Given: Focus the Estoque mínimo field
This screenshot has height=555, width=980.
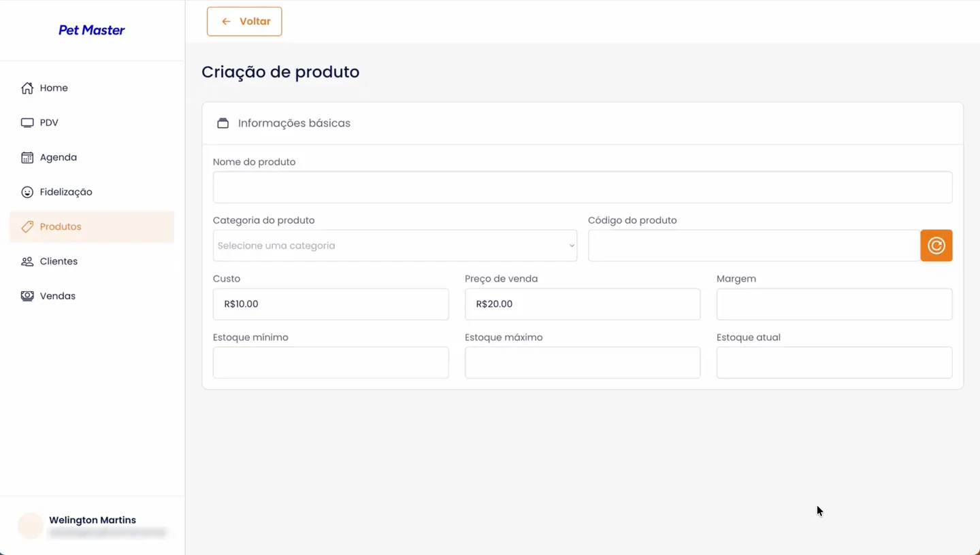Looking at the screenshot, I should (x=331, y=363).
